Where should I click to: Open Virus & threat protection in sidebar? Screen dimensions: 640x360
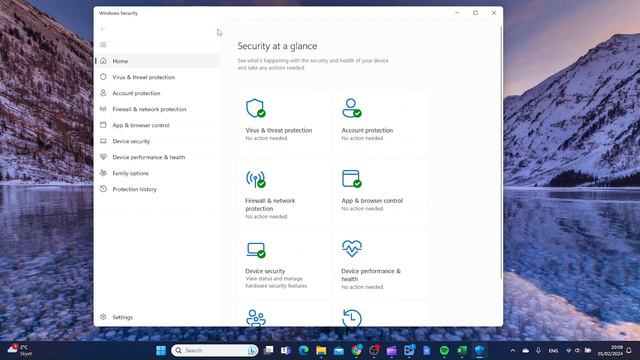(x=158, y=77)
